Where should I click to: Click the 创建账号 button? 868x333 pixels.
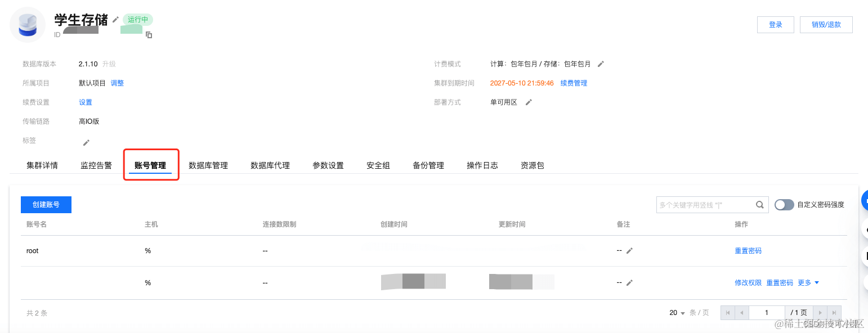point(46,204)
